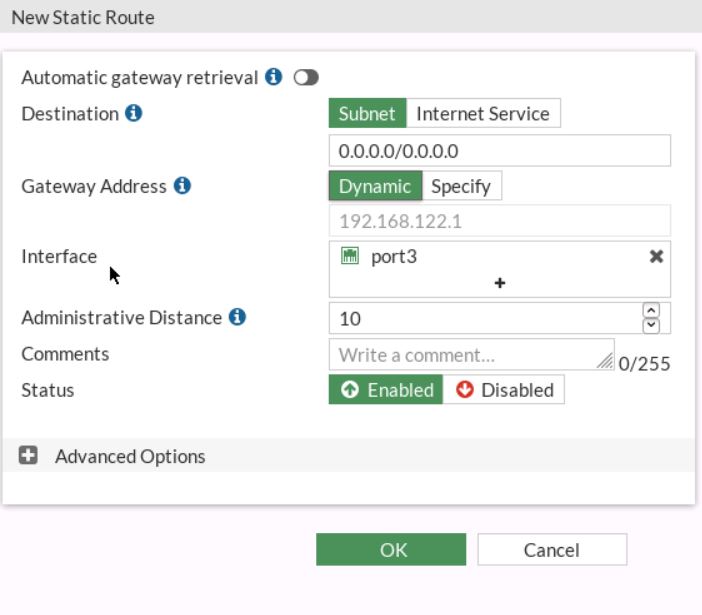Viewport: 702px width, 615px height.
Task: Click the Gateway Address info icon
Action: pos(182,186)
